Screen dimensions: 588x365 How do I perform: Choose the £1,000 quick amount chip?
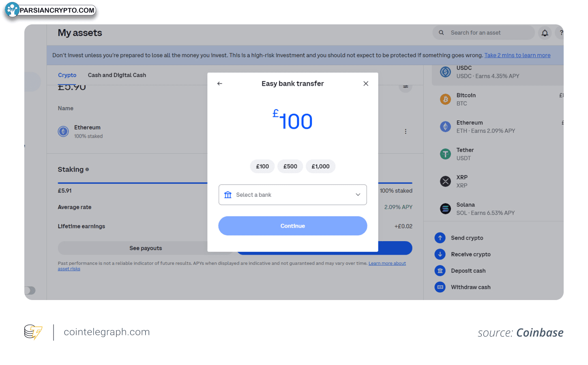(320, 166)
